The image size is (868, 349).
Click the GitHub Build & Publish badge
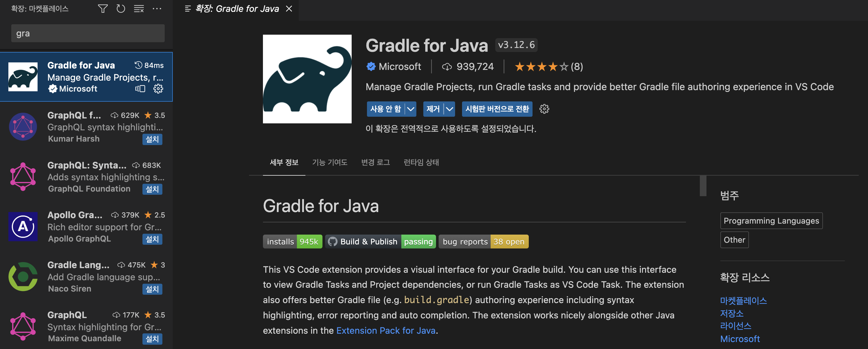381,242
